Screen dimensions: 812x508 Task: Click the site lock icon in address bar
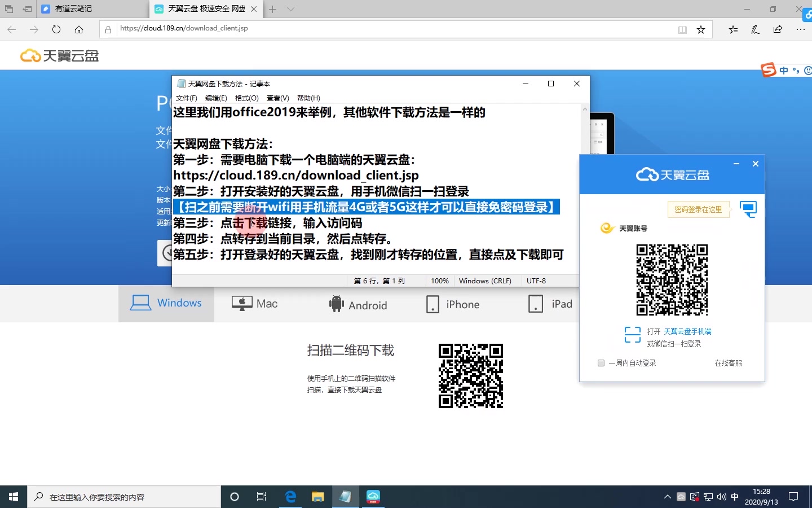coord(108,29)
